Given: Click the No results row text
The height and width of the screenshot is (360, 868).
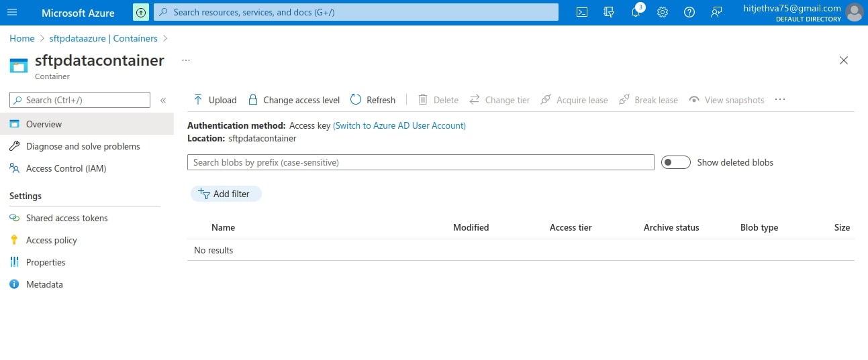Looking at the screenshot, I should coord(213,250).
